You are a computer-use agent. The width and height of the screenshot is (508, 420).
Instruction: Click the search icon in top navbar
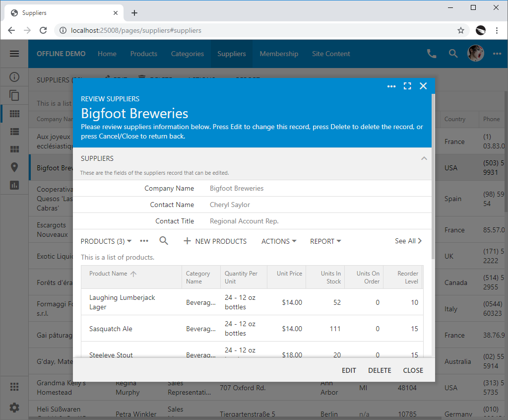click(453, 54)
